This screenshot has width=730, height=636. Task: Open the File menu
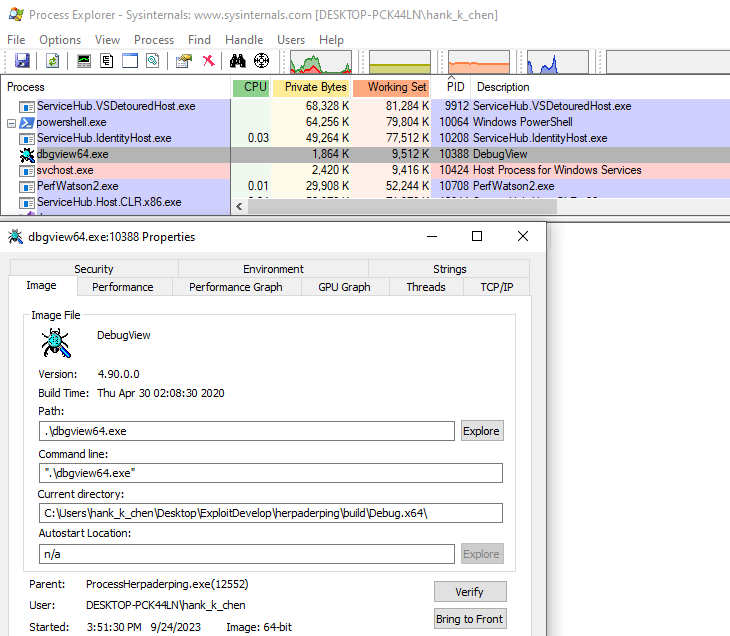click(x=16, y=40)
